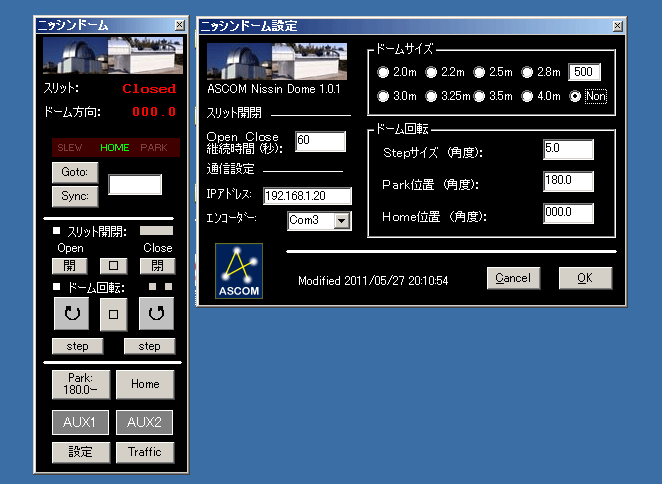662x484 pixels.
Task: Click the PARK status indicator
Action: tap(154, 147)
